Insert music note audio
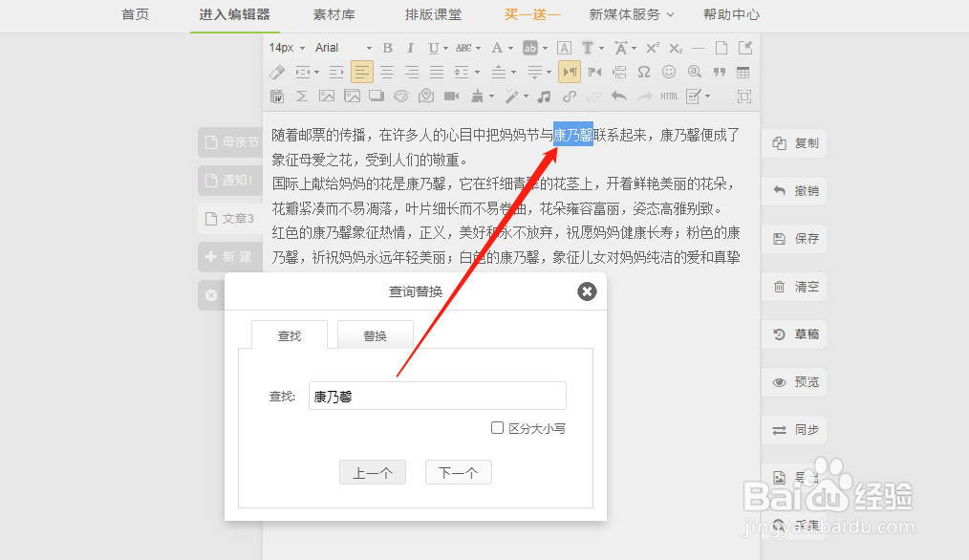The image size is (969, 560). 544,97
